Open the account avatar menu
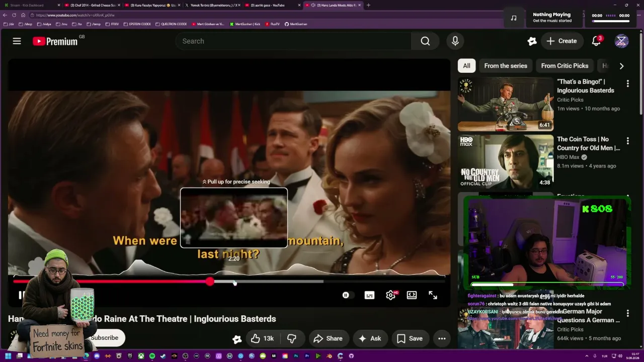644x362 pixels. [x=621, y=41]
